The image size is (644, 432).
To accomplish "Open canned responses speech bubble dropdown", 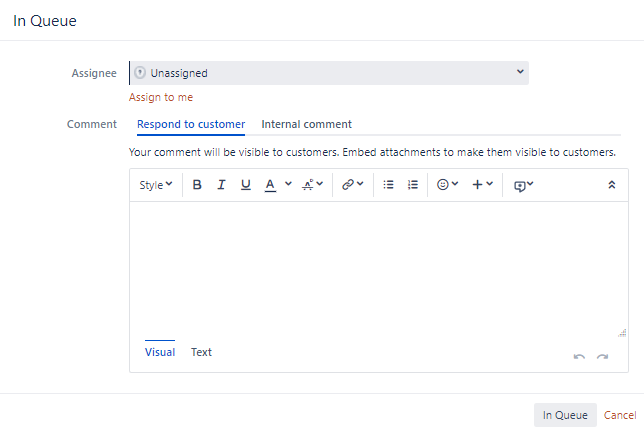I will coord(523,186).
